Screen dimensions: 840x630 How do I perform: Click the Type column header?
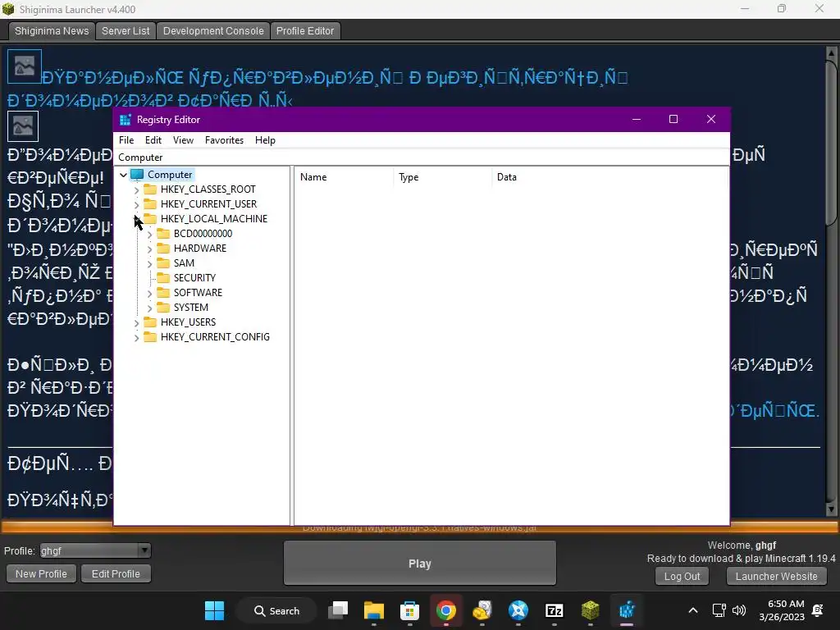tap(442, 177)
